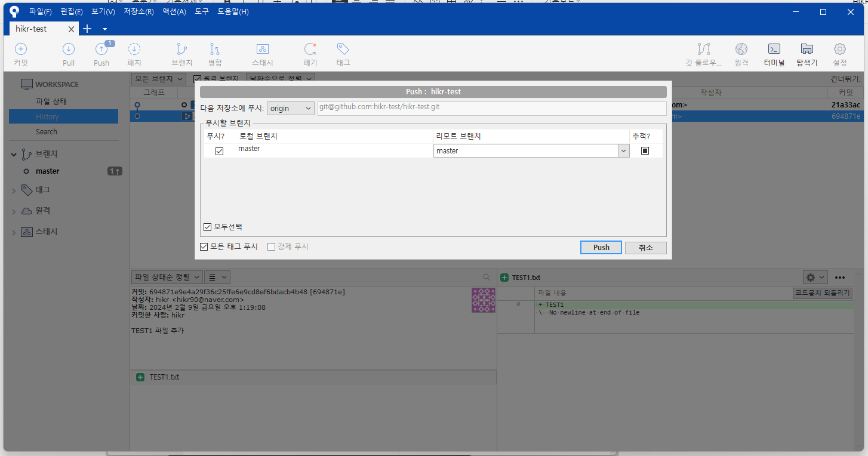868x456 pixels.
Task: Open the 모든 브랜치 dropdown
Action: pyautogui.click(x=158, y=78)
